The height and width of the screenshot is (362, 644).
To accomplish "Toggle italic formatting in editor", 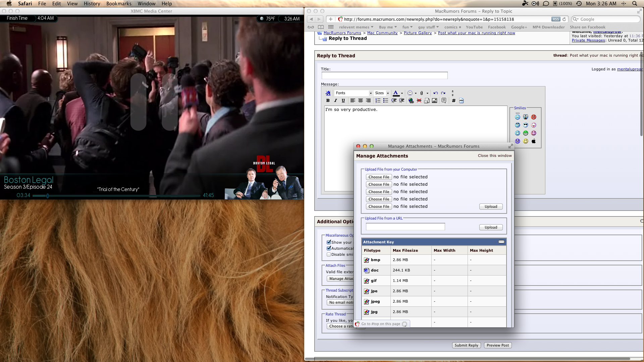I will tap(335, 101).
